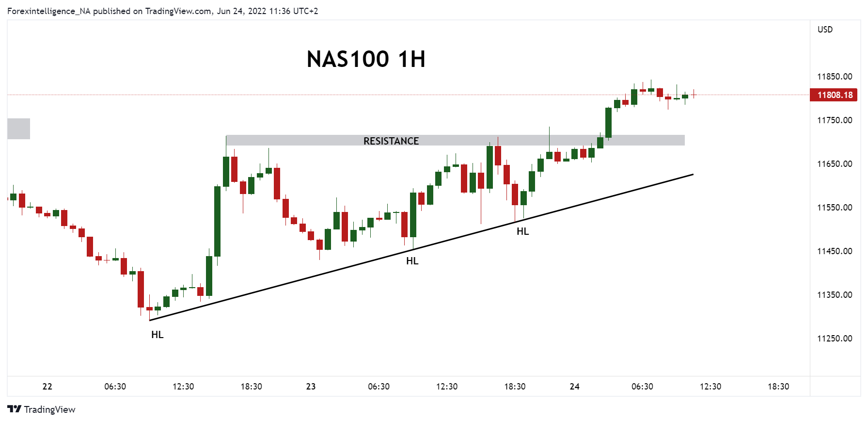Click the 18:30 time label before 23
868x422 pixels.
tap(251, 387)
